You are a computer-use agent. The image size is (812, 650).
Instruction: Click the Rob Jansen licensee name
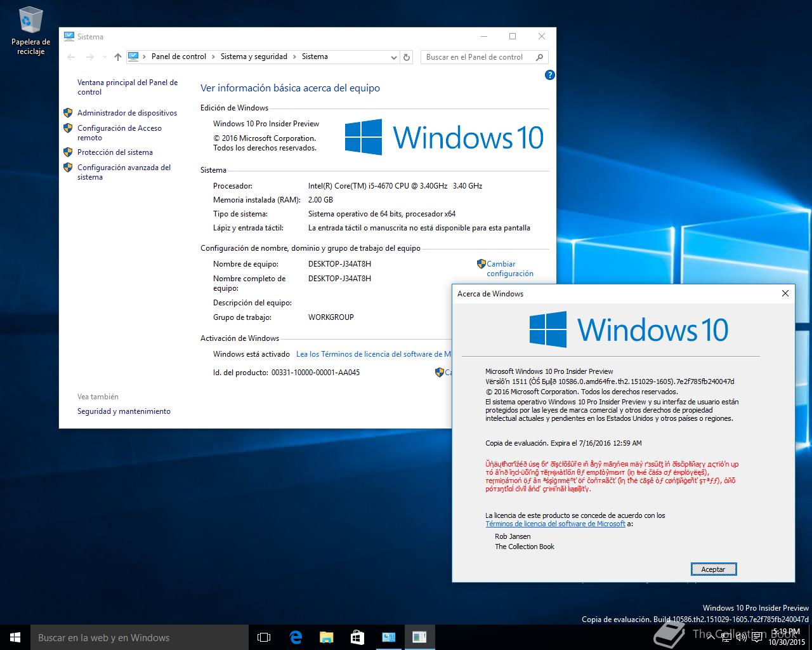coord(513,536)
